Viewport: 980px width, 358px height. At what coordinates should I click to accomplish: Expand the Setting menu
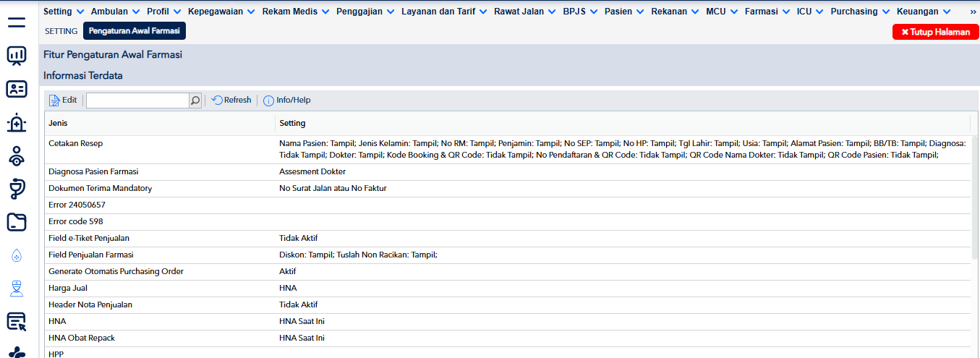pos(64,12)
